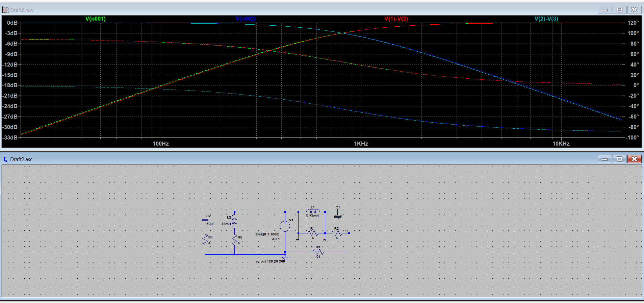Image resolution: width=644 pixels, height=303 pixels.
Task: Click the V(1)-V(2) trace label
Action: tap(396, 19)
